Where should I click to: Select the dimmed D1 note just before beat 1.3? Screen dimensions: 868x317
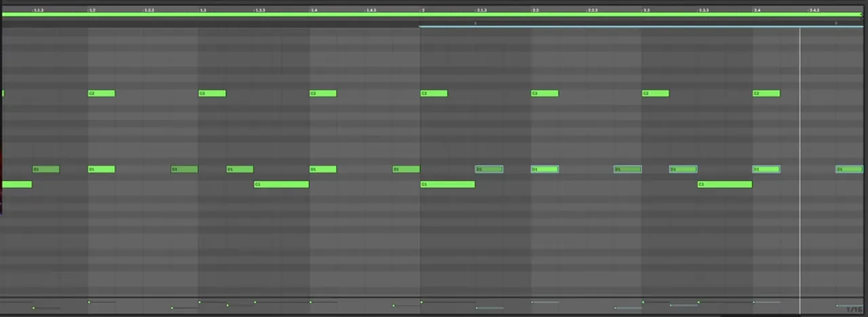pos(184,169)
